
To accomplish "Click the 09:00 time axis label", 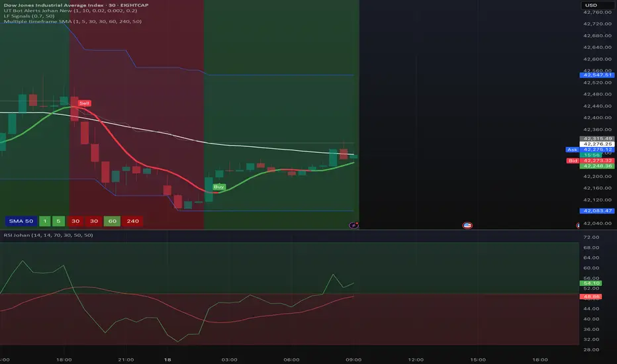I will pos(354,359).
